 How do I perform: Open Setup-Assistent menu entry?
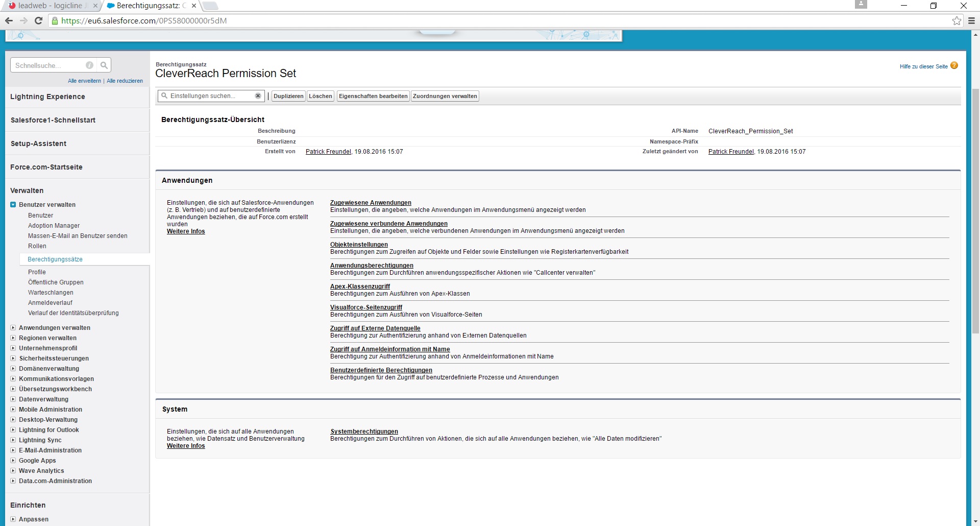(38, 144)
